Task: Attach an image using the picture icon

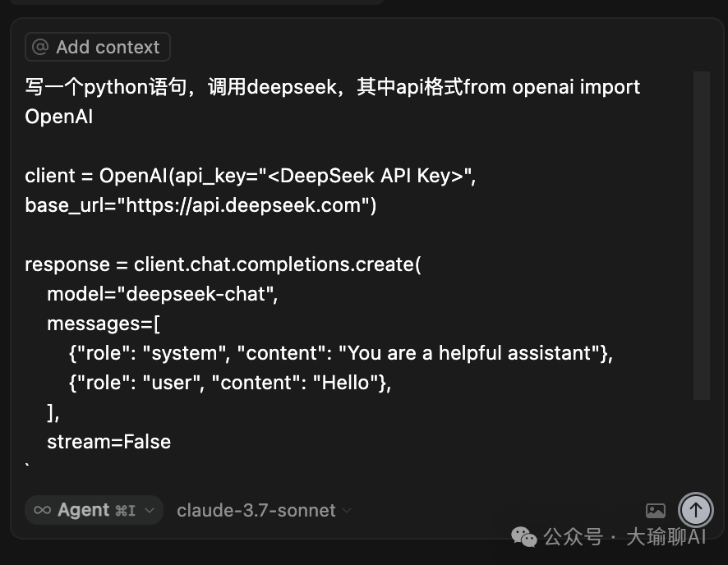Action: click(x=655, y=511)
